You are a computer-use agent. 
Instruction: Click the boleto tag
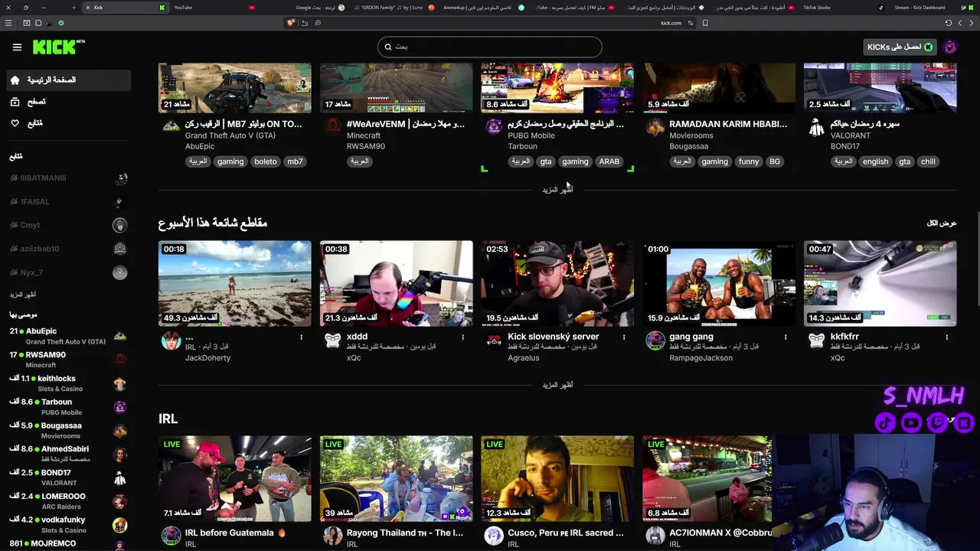tap(266, 161)
